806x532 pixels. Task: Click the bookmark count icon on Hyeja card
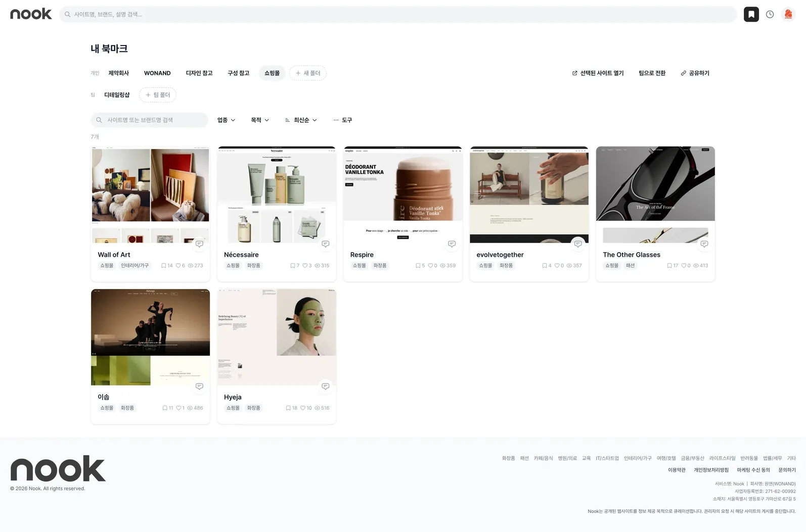click(x=288, y=408)
